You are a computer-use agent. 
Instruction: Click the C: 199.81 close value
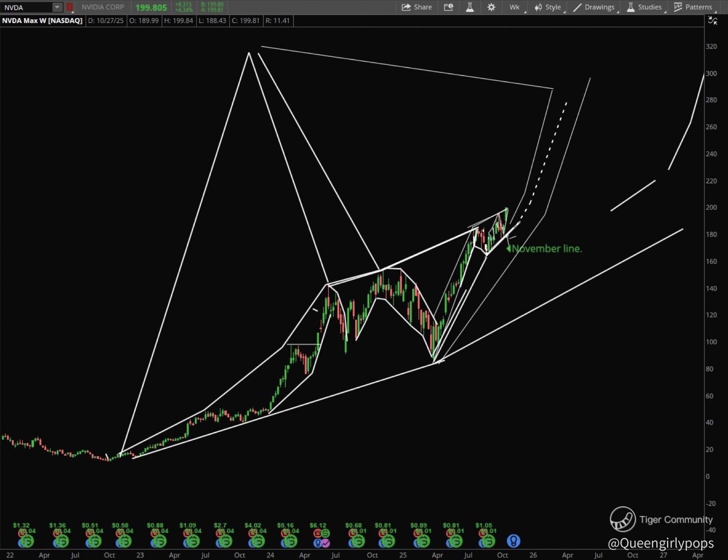245,20
